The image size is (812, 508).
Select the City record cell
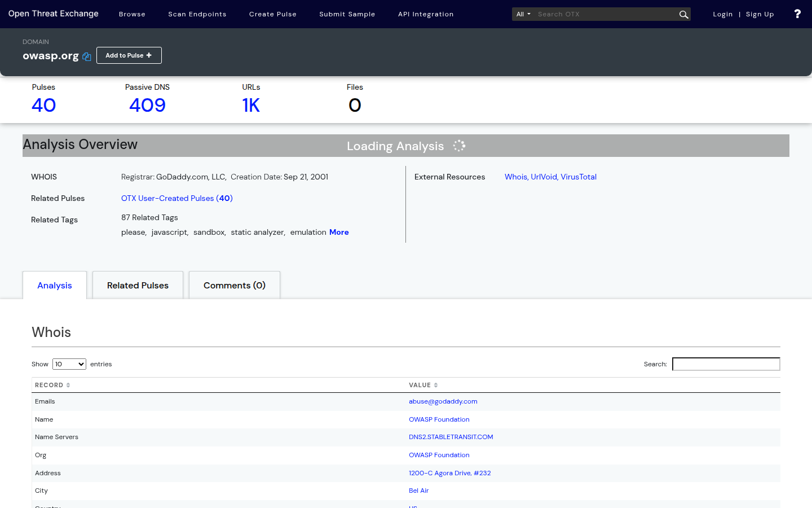coord(219,491)
